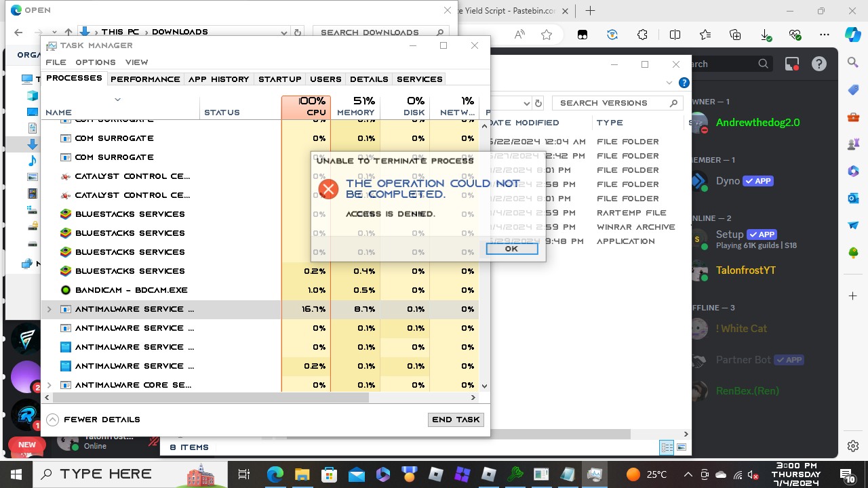Switch to Details tab
Viewport: 868px width, 488px height.
[369, 79]
